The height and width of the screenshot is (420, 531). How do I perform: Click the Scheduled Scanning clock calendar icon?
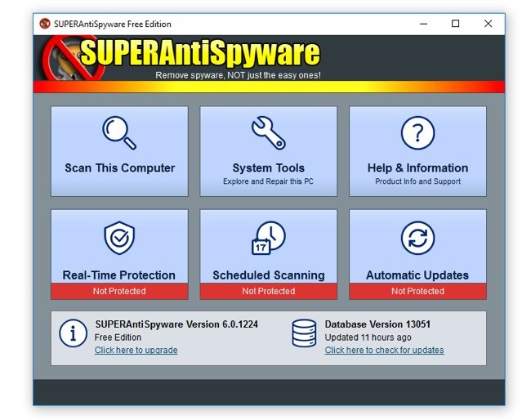(269, 238)
